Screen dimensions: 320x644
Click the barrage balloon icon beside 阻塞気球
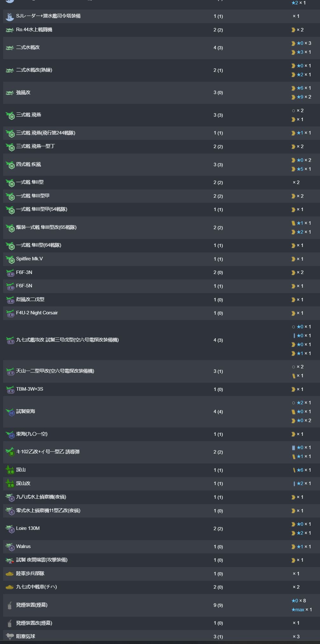(x=10, y=636)
